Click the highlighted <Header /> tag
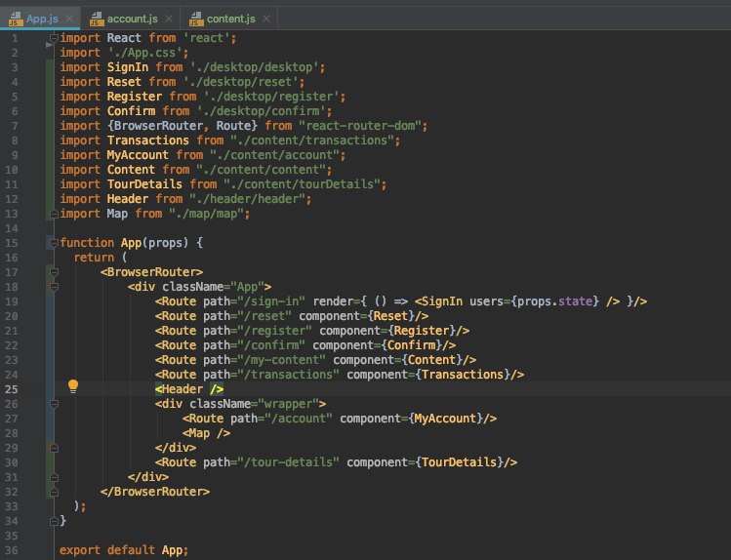The image size is (731, 560). (x=189, y=389)
